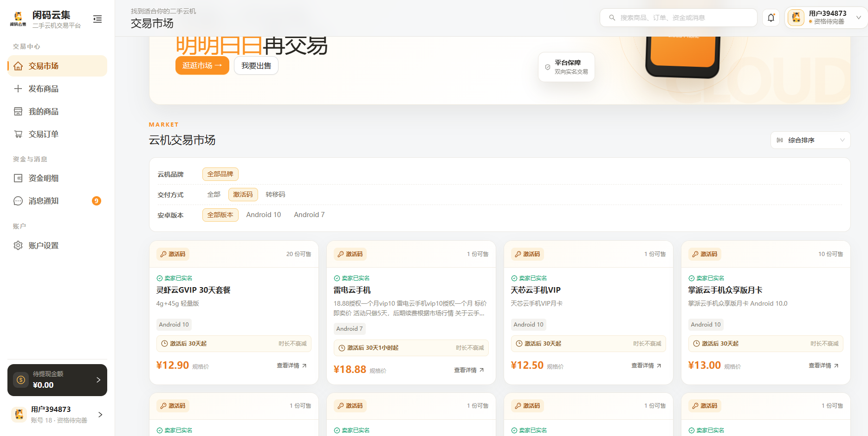This screenshot has width=868, height=436.
Task: Select the 全部版本 Android filter
Action: (220, 215)
